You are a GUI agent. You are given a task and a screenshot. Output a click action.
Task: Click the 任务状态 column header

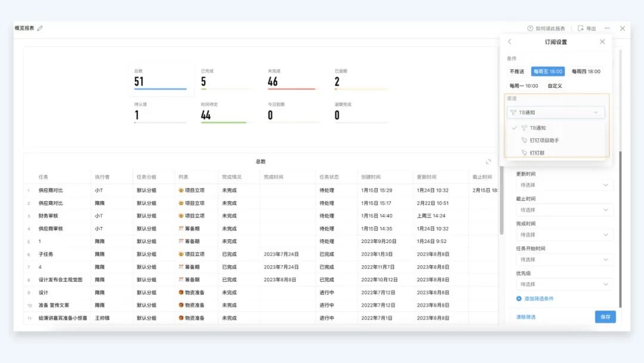point(329,177)
